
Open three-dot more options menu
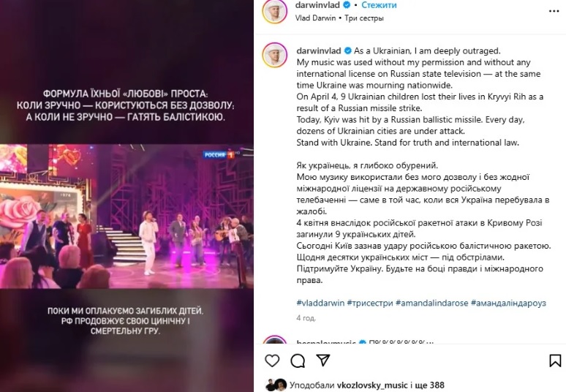[554, 11]
